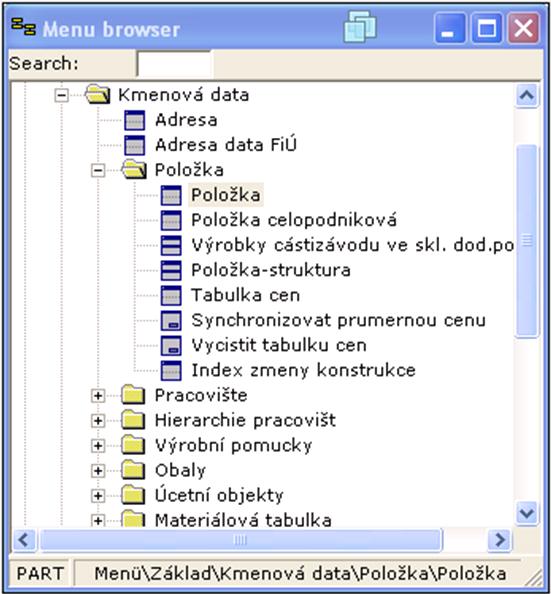Click the horizontal scrollbar right arrow
The height and width of the screenshot is (594, 551).
pos(500,539)
